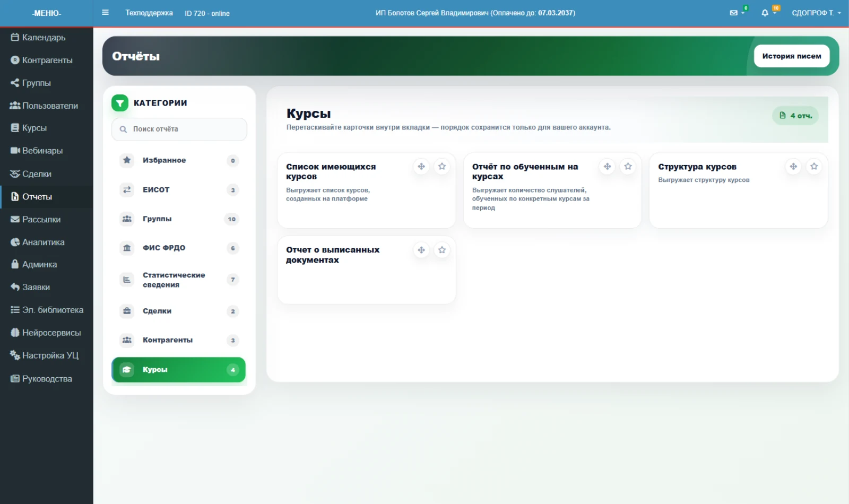Expand the mail dropdown arrow
The width and height of the screenshot is (849, 504).
tap(743, 13)
